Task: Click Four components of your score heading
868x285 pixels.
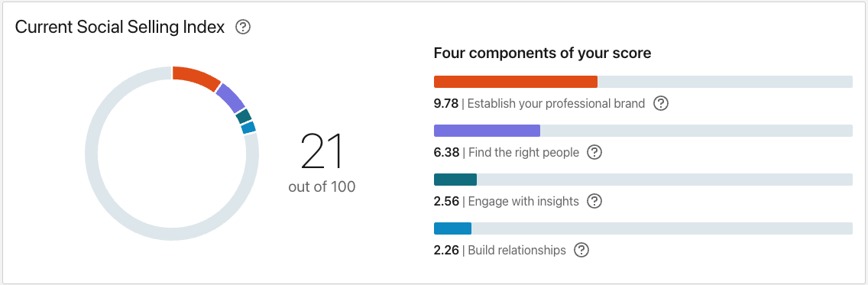Action: tap(542, 53)
